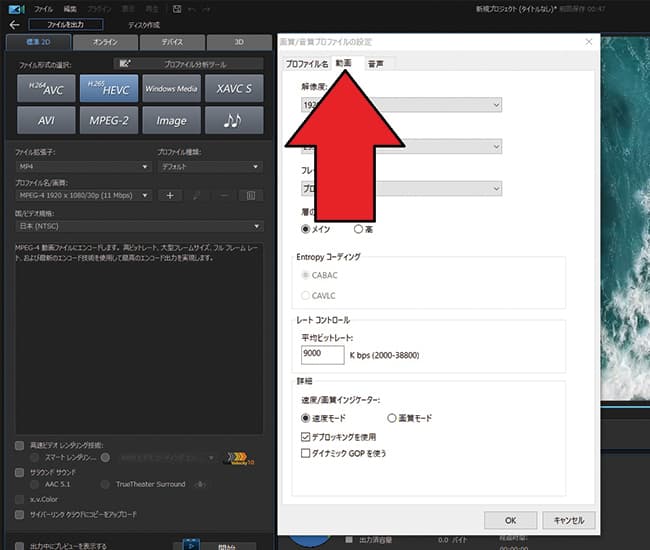Toggle ダイナミック GOP を使う checkbox
The width and height of the screenshot is (650, 550).
coord(306,453)
